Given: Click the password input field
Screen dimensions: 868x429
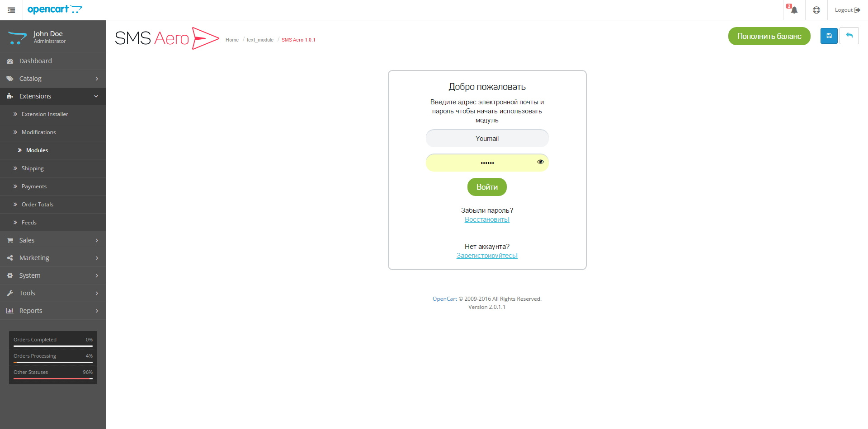Looking at the screenshot, I should pyautogui.click(x=487, y=163).
